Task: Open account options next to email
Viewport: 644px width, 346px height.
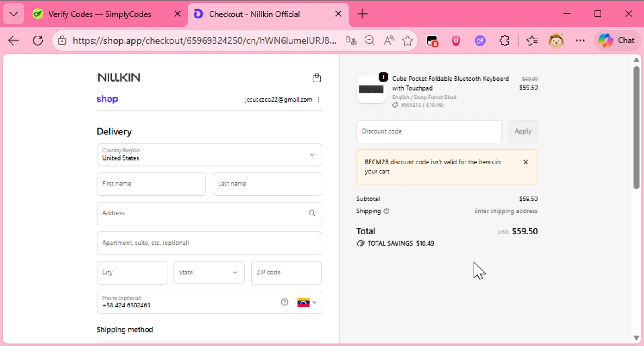Action: click(319, 100)
